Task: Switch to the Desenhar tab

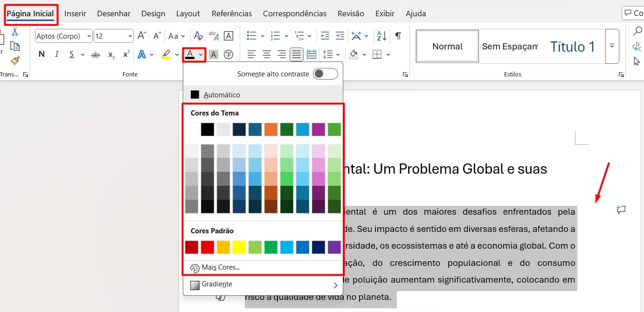Action: tap(113, 14)
